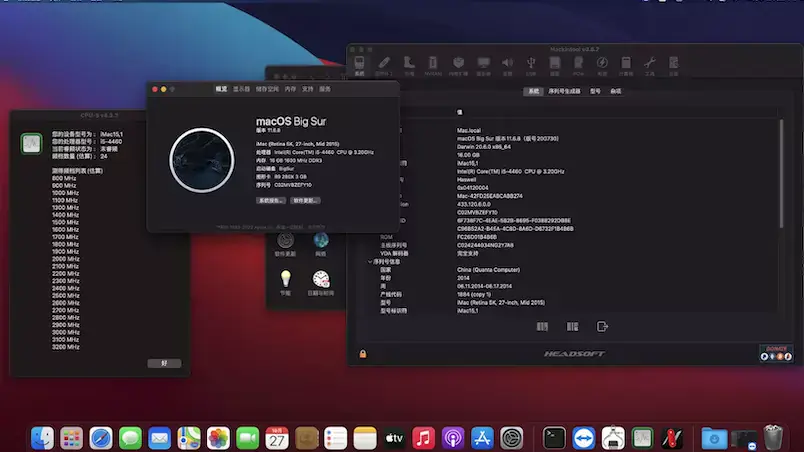Switch to Storage tab in About This Mac
Viewport: 804px width, 452px height.
[x=267, y=89]
